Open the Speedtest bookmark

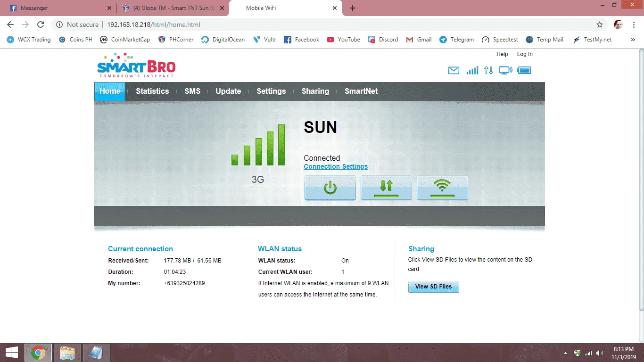[500, 40]
